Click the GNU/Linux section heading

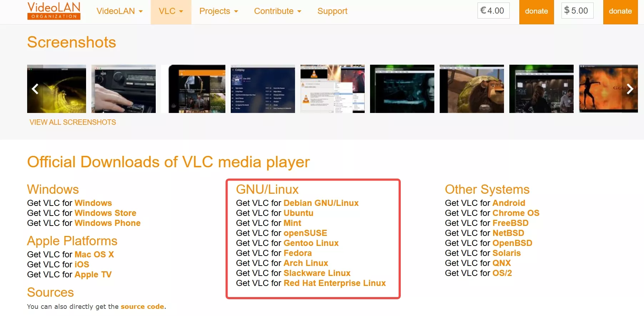267,189
